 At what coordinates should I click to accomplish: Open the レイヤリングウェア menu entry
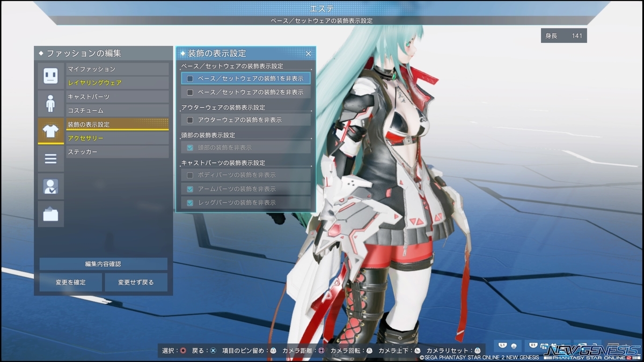(x=118, y=83)
